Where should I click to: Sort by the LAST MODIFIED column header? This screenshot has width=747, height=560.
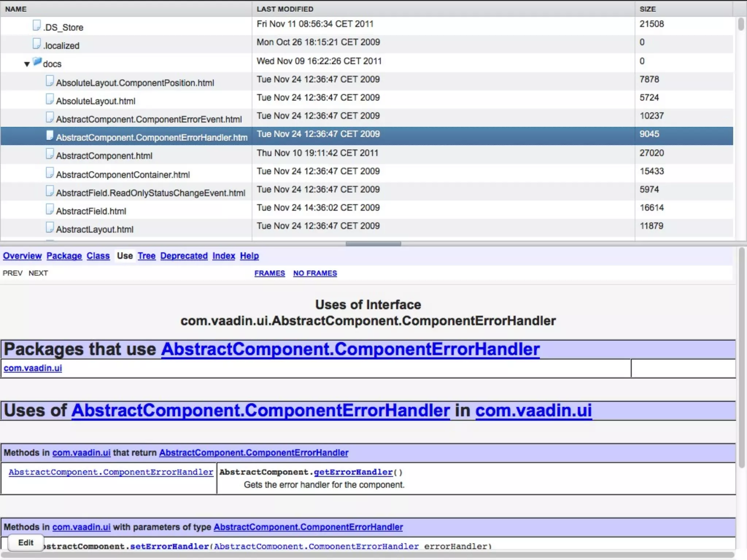(443, 9)
